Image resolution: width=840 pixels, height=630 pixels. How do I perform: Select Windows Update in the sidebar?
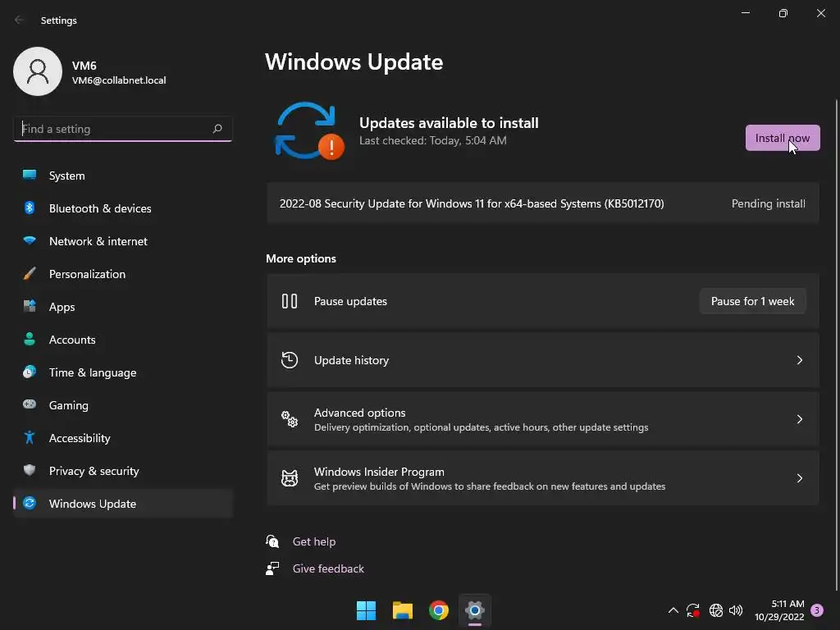coord(123,503)
